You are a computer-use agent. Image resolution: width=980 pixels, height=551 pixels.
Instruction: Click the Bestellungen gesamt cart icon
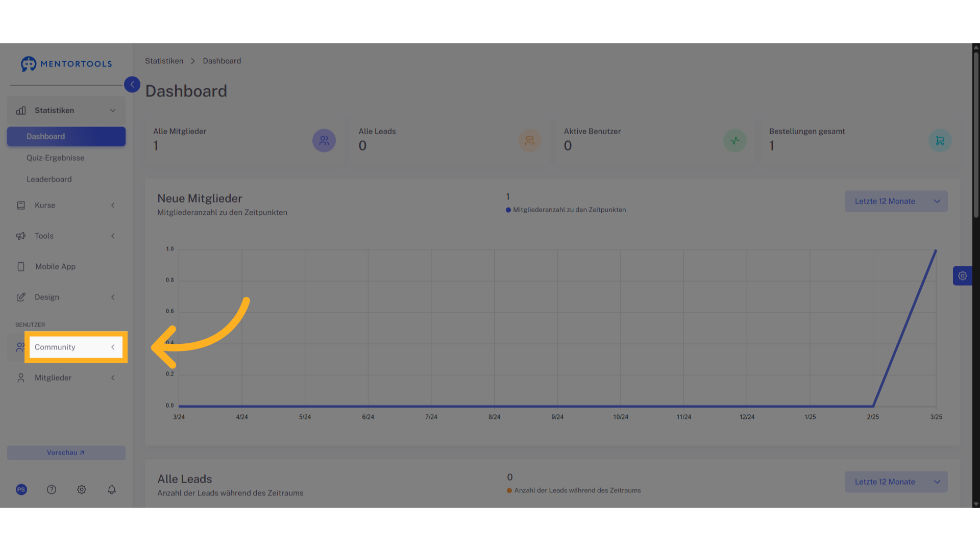click(x=940, y=141)
